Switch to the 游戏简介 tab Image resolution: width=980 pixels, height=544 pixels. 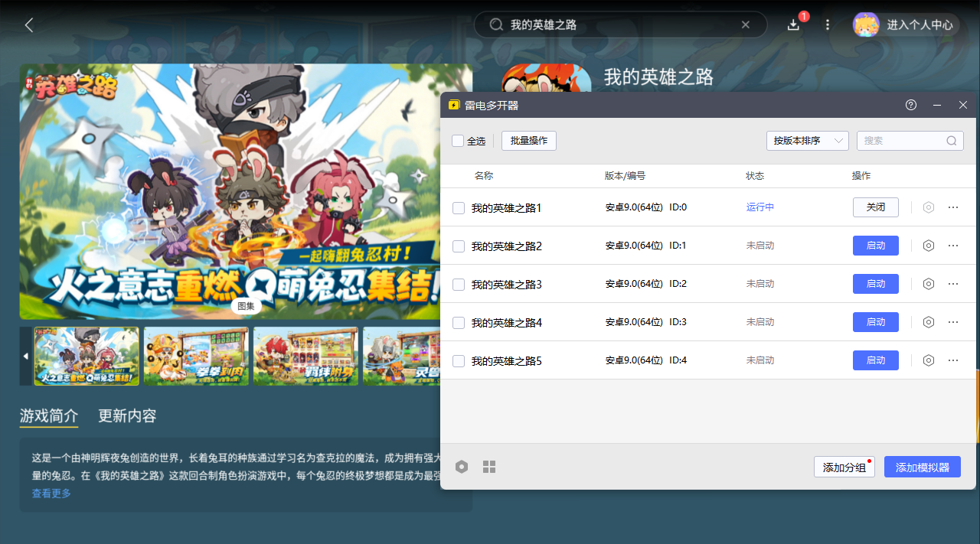click(x=49, y=416)
